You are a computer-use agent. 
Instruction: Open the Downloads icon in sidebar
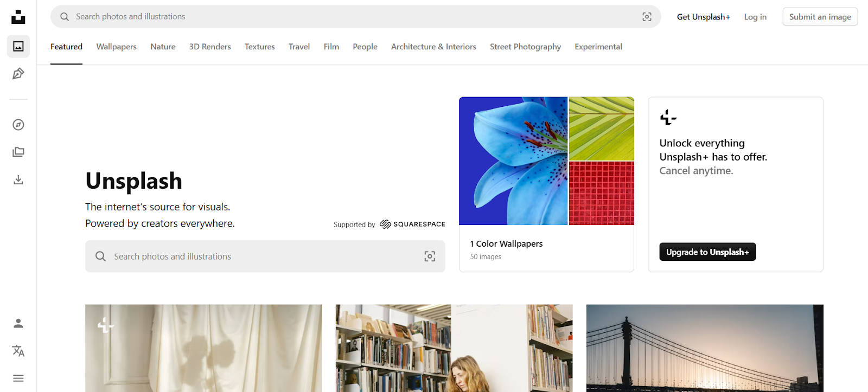click(18, 179)
